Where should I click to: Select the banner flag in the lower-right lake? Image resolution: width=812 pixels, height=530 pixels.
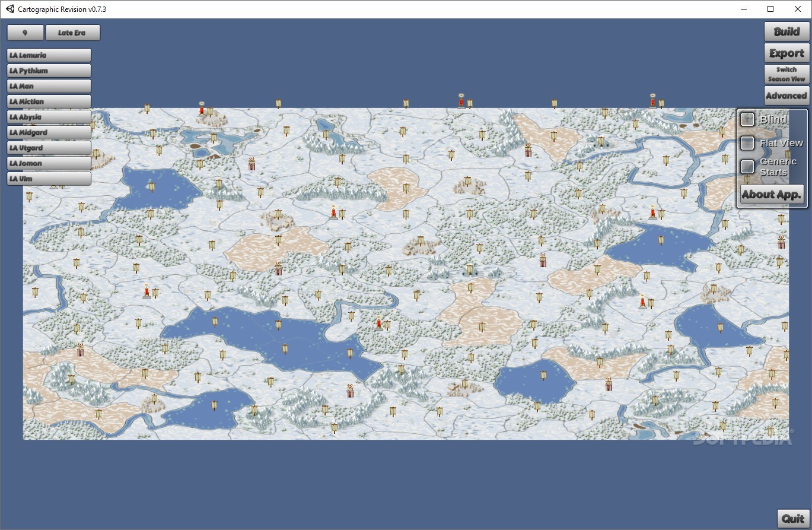[721, 327]
